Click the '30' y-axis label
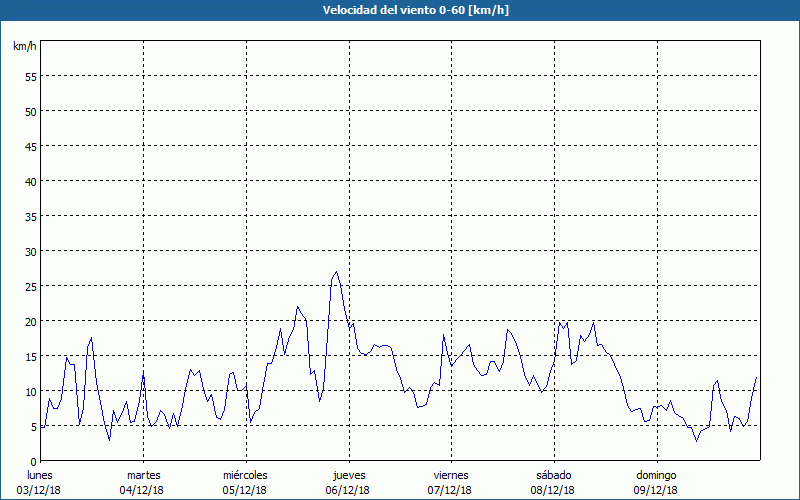 click(31, 252)
